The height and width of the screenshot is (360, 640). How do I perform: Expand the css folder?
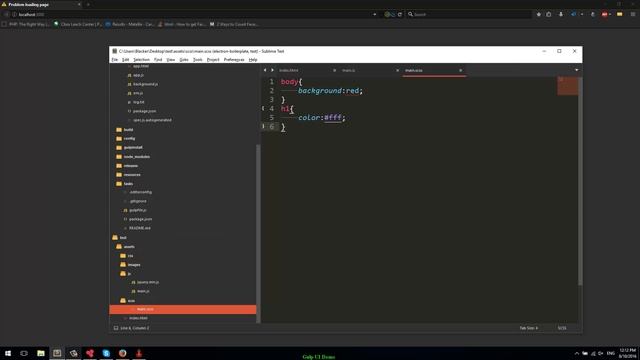pyautogui.click(x=130, y=256)
